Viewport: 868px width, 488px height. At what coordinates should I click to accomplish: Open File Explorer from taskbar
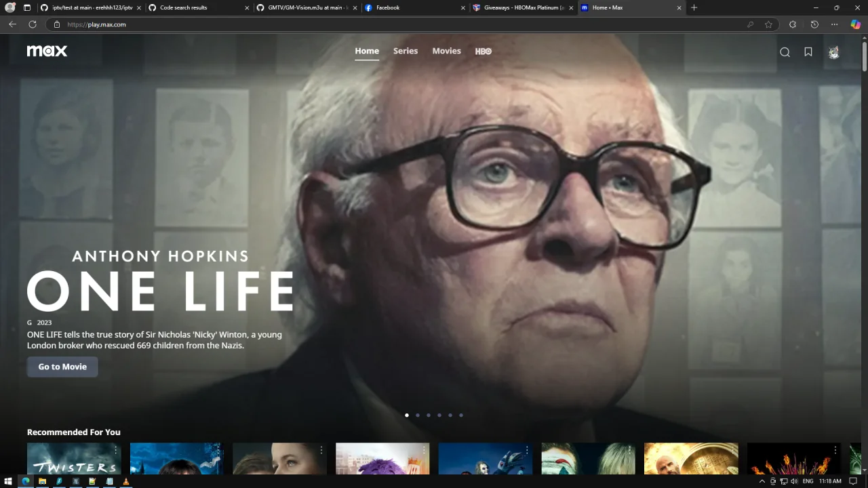[42, 481]
